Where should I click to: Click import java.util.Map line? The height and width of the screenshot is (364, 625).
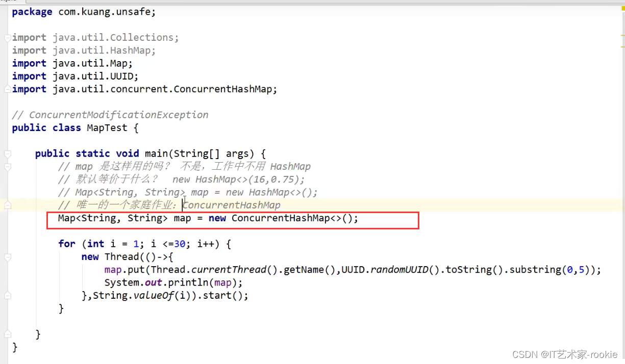coord(72,63)
